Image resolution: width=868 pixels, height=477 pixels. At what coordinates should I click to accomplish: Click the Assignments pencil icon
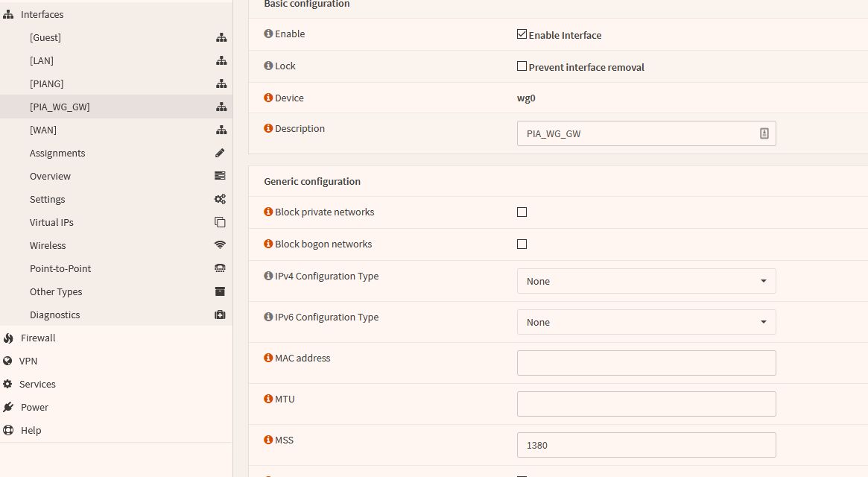coord(220,153)
